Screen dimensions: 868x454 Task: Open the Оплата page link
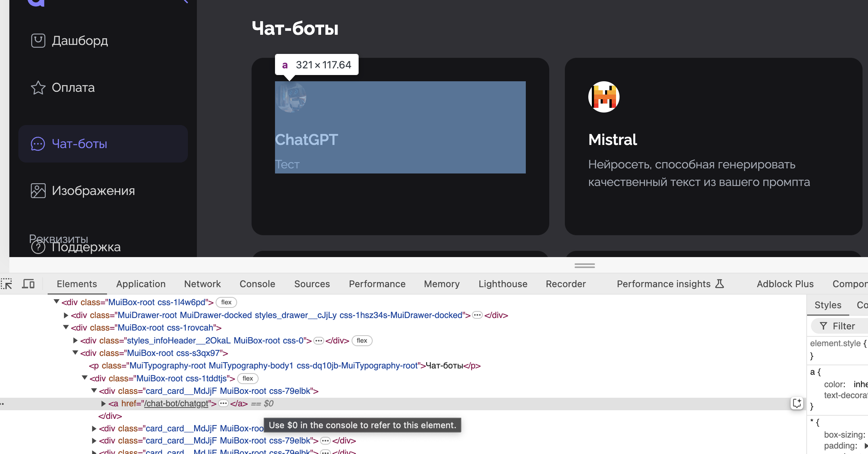(x=73, y=88)
